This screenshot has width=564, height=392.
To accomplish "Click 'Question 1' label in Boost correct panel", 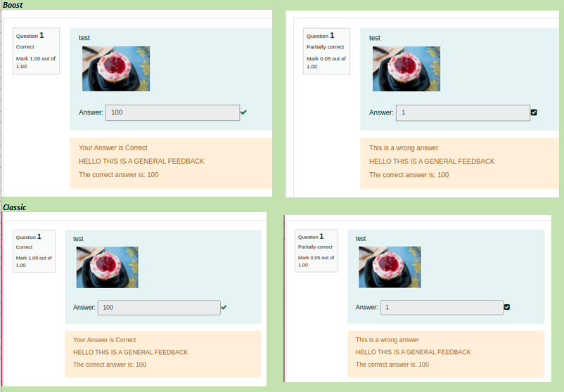I will point(30,36).
